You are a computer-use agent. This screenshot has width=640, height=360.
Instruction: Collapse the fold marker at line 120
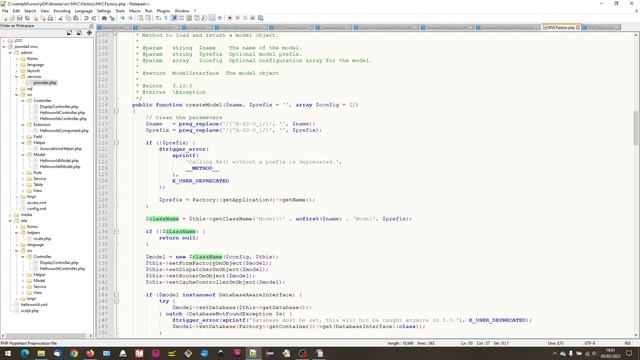[x=116, y=143]
